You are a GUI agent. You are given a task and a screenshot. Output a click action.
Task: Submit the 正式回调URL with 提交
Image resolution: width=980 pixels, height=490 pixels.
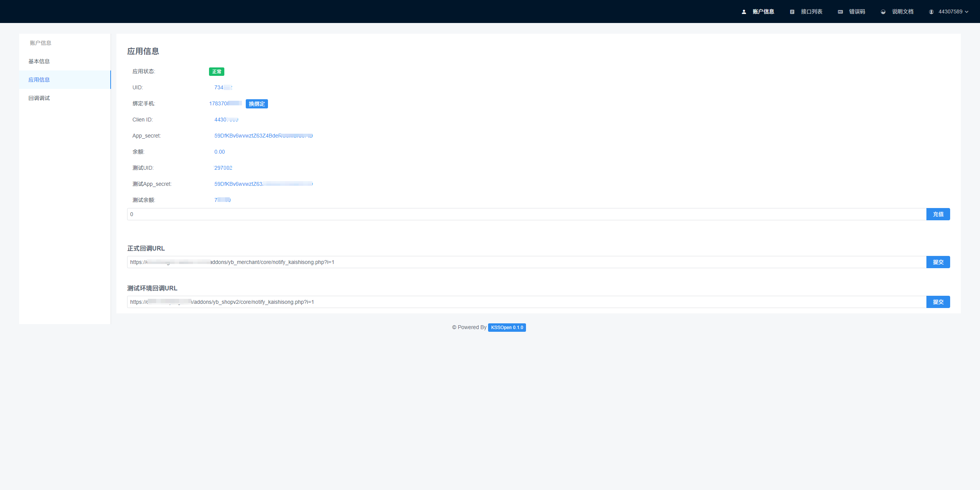(x=938, y=262)
